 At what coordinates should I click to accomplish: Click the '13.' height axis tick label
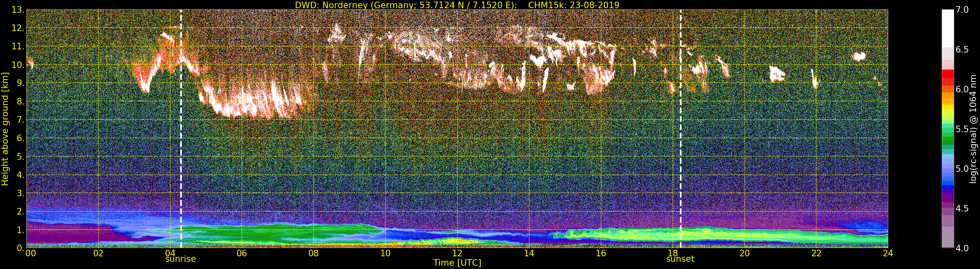[x=18, y=10]
